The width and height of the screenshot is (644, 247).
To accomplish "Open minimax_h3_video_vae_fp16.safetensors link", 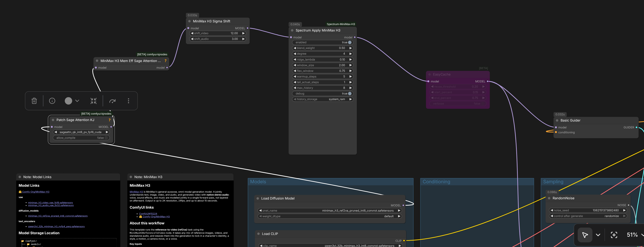I will [x=50, y=203].
